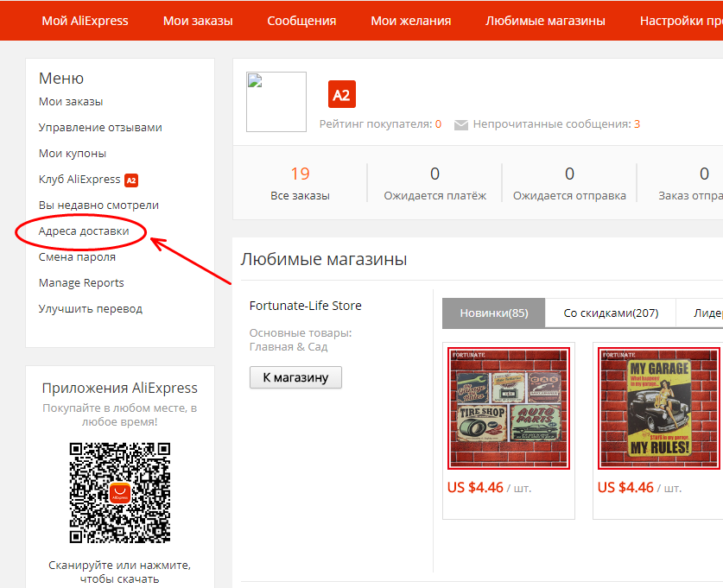
Task: Click the A2 membership level badge
Action: (x=342, y=94)
